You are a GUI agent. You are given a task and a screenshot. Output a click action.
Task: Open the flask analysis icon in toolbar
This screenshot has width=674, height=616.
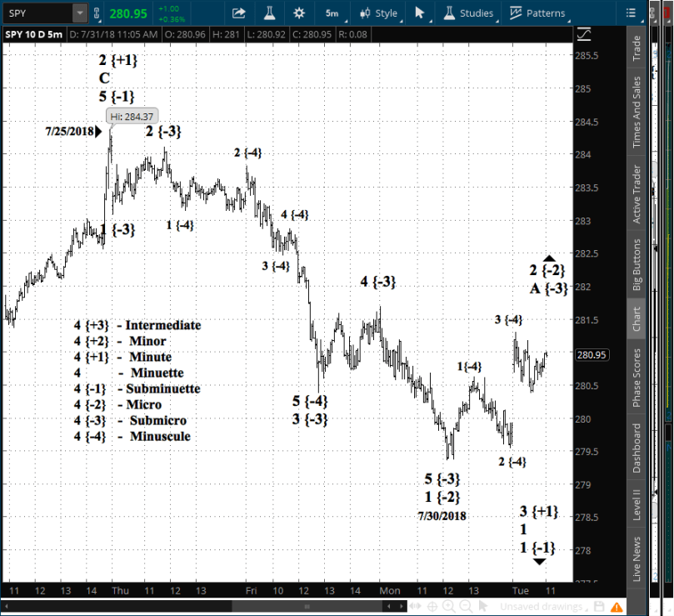pos(269,13)
